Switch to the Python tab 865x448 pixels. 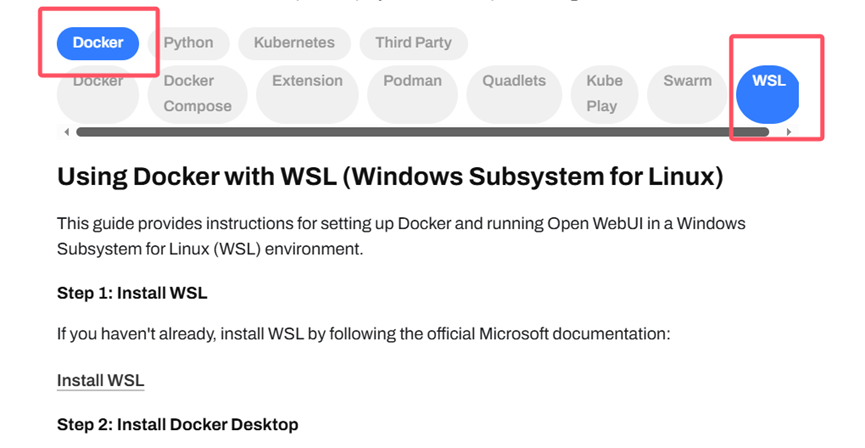click(x=189, y=43)
